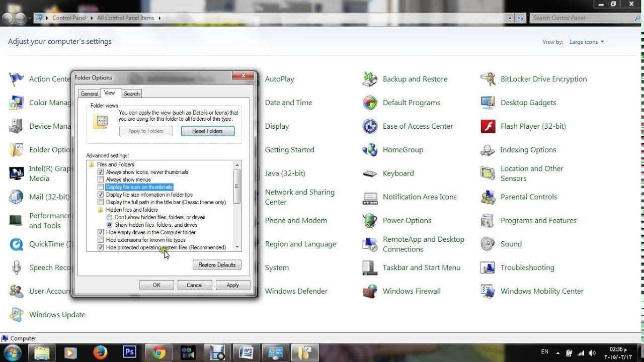Open Photoshop from the taskbar

tap(129, 352)
